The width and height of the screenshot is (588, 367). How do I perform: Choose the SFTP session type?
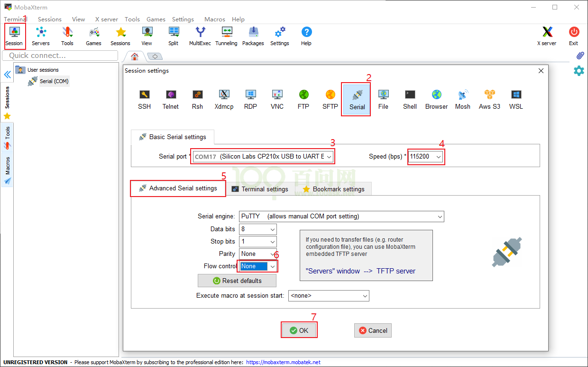[x=331, y=100]
